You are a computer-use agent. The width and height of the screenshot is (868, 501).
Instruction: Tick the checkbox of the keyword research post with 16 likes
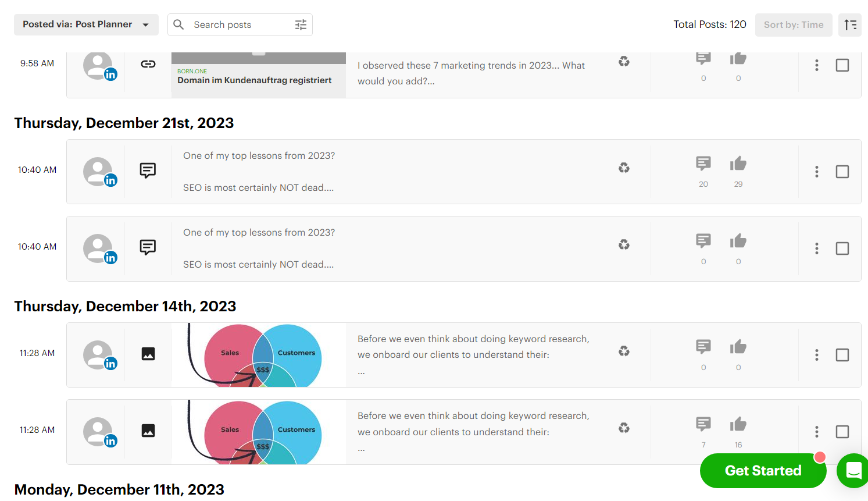tap(842, 432)
